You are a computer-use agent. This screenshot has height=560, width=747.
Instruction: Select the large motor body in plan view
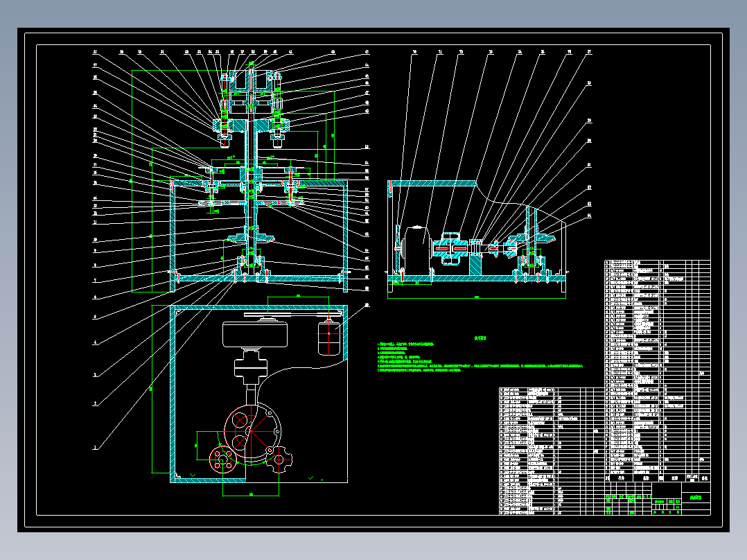tap(255, 335)
